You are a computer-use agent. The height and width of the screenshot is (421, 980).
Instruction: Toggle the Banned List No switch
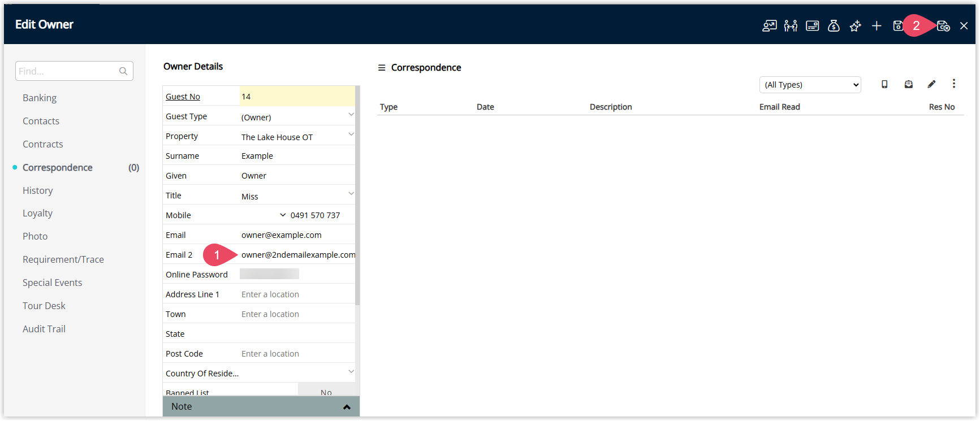pos(326,390)
